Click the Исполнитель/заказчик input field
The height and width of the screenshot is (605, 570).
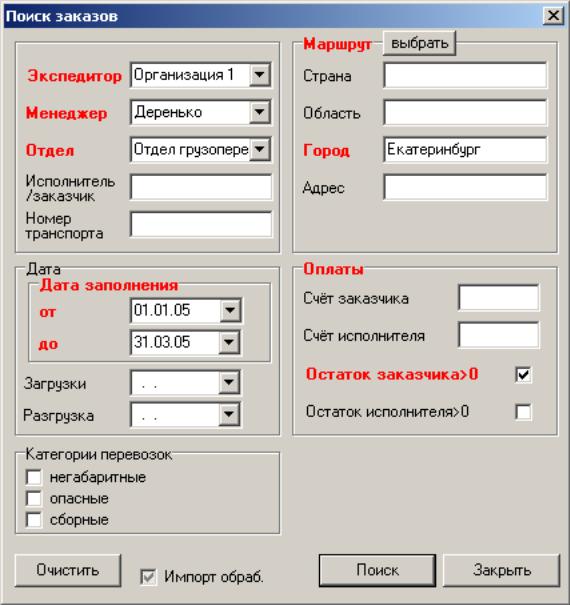(x=201, y=187)
